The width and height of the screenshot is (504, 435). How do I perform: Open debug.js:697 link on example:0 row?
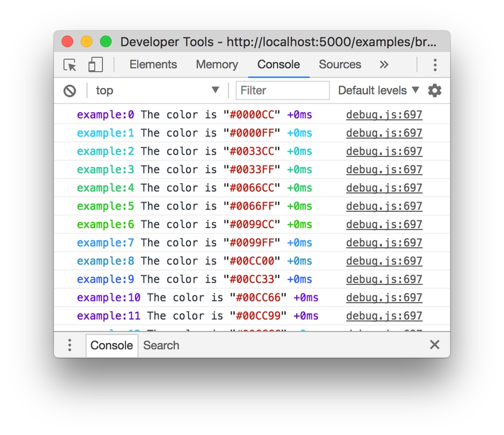pos(384,115)
